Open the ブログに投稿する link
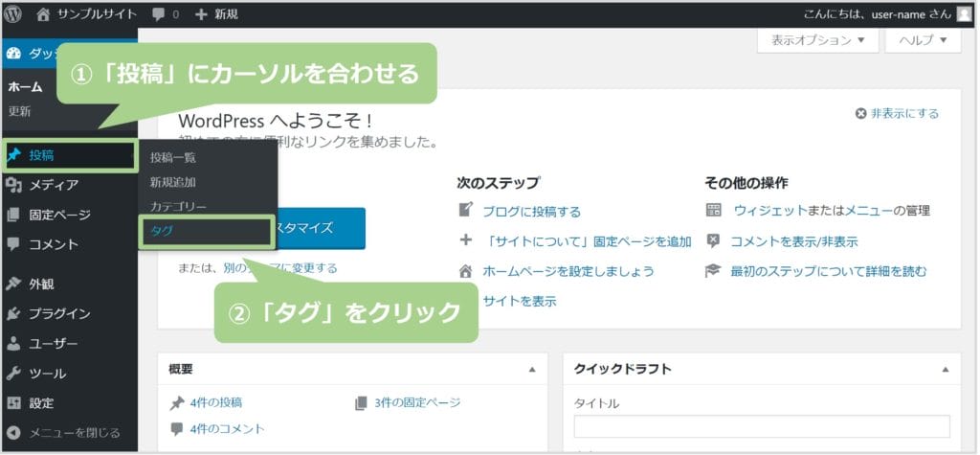This screenshot has width=980, height=455. (531, 212)
